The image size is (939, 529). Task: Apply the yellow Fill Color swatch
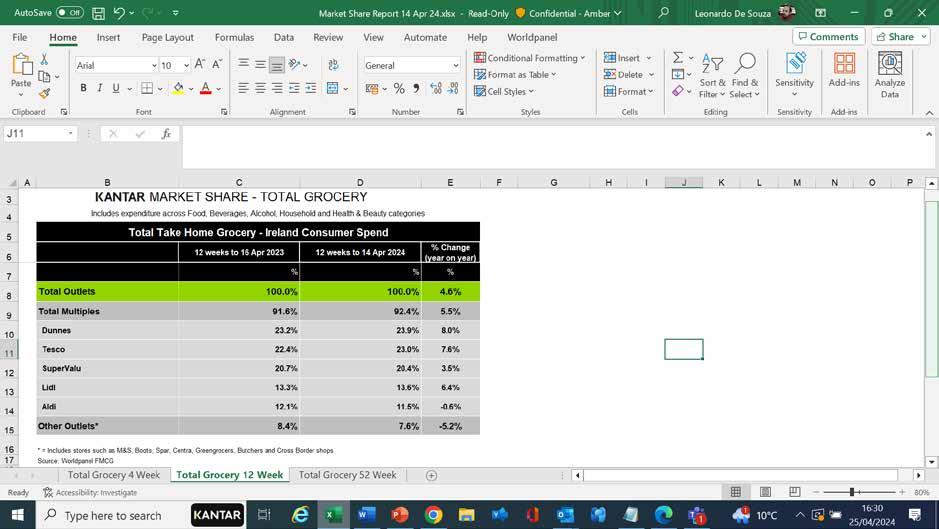tap(178, 89)
